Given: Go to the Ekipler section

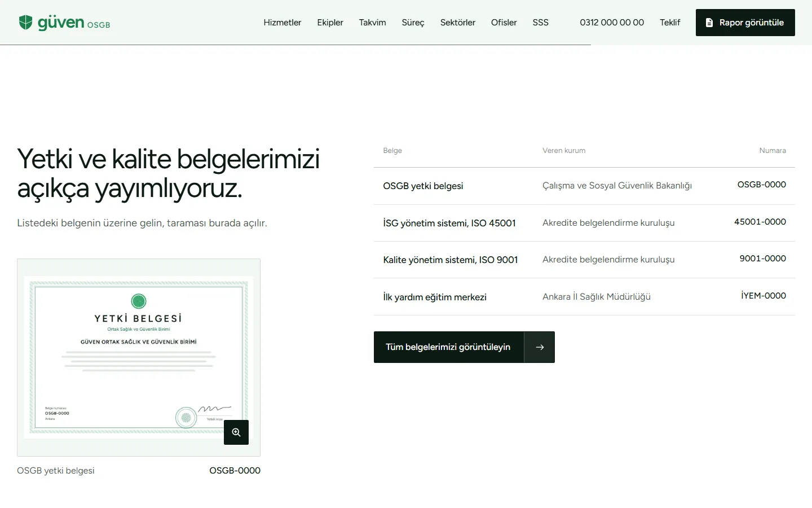Looking at the screenshot, I should tap(330, 23).
